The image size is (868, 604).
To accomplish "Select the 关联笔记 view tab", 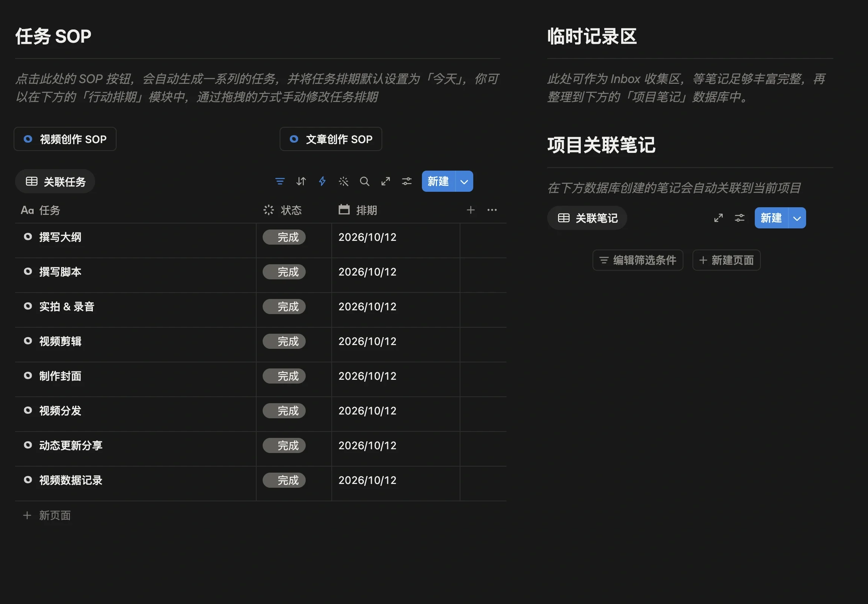I will (x=587, y=218).
